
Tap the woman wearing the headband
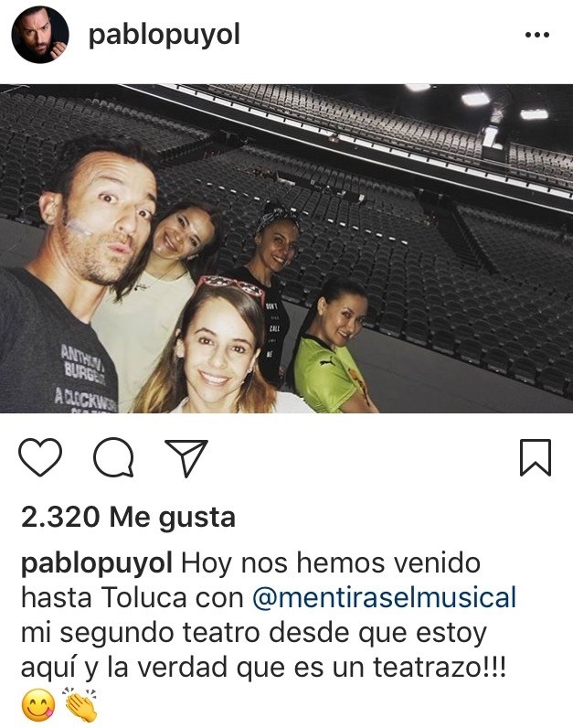[271, 279]
